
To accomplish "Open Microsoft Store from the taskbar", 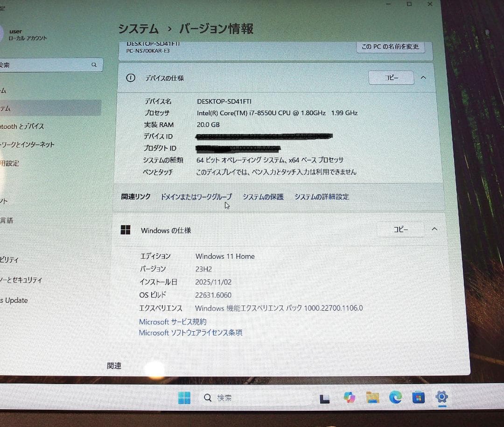I will point(418,397).
